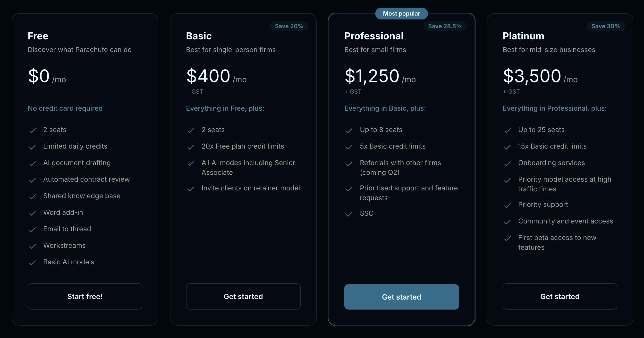This screenshot has width=644, height=338.
Task: Click the Save 28.5% badge
Action: point(444,26)
